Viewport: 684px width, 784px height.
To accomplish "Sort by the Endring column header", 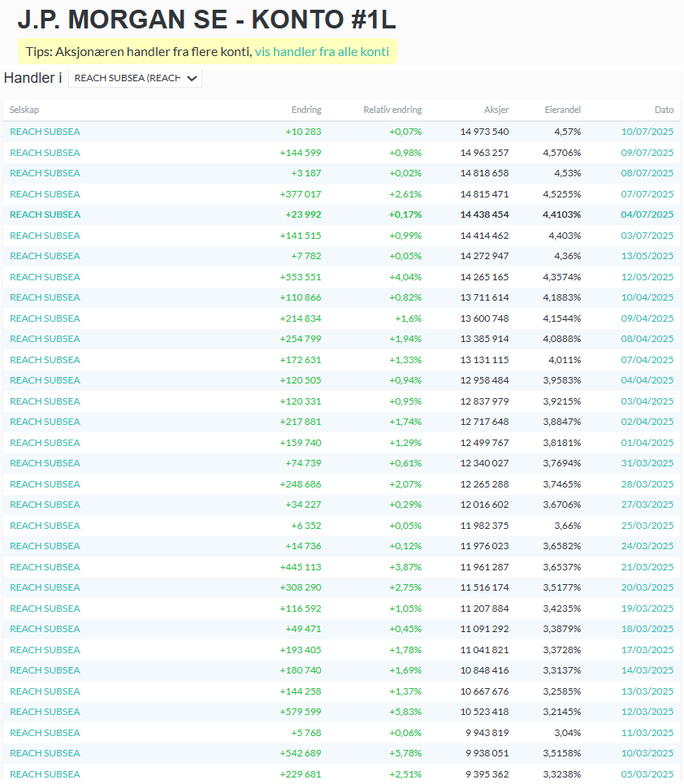I will coord(306,110).
